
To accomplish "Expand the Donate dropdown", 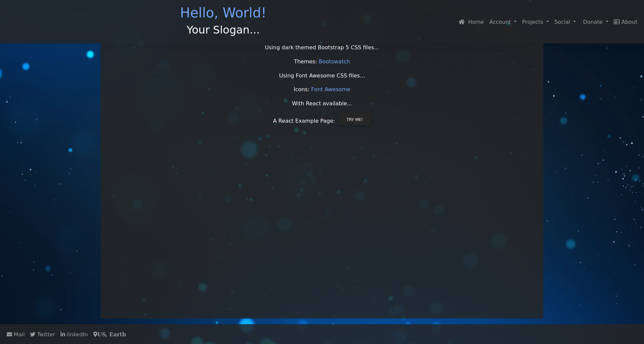I will pyautogui.click(x=596, y=22).
